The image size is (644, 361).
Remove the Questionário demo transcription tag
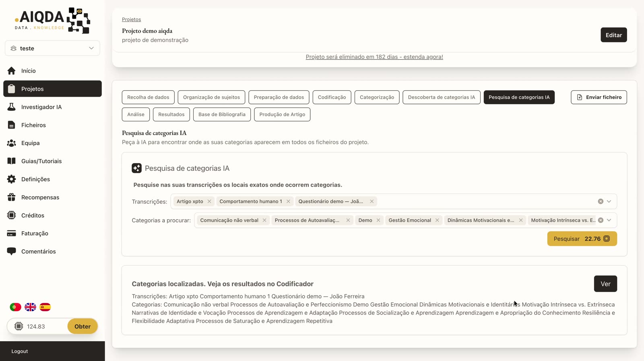pyautogui.click(x=372, y=201)
